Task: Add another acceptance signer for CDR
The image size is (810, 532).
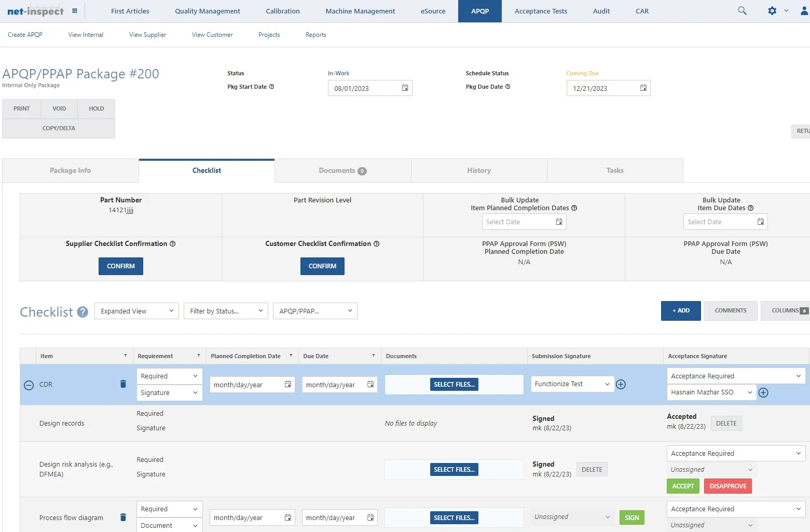Action: (x=763, y=393)
